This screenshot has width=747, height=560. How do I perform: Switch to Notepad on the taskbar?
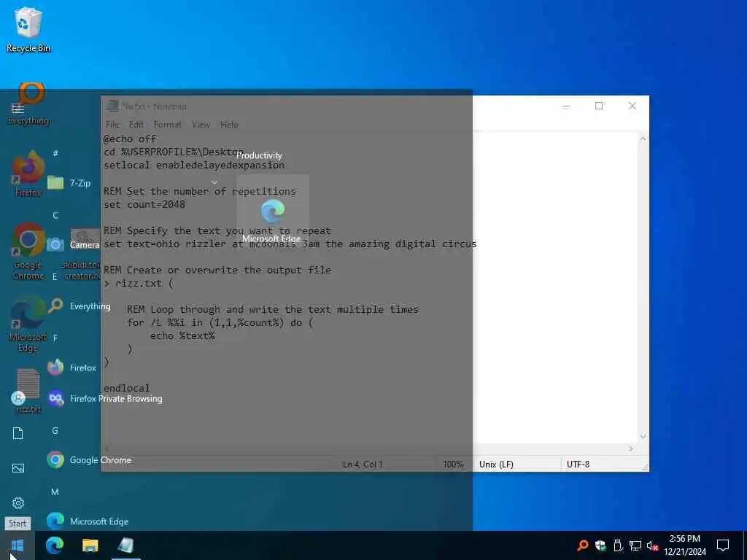point(125,545)
